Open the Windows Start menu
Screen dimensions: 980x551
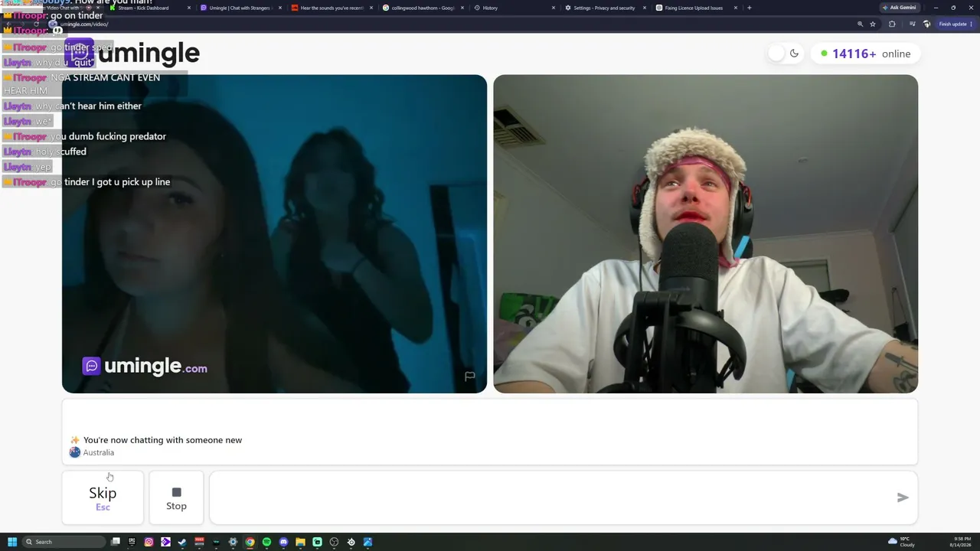coord(12,542)
